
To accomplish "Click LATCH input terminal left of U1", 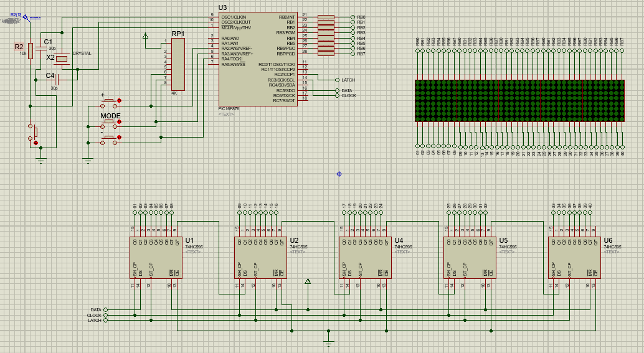I will [x=105, y=321].
